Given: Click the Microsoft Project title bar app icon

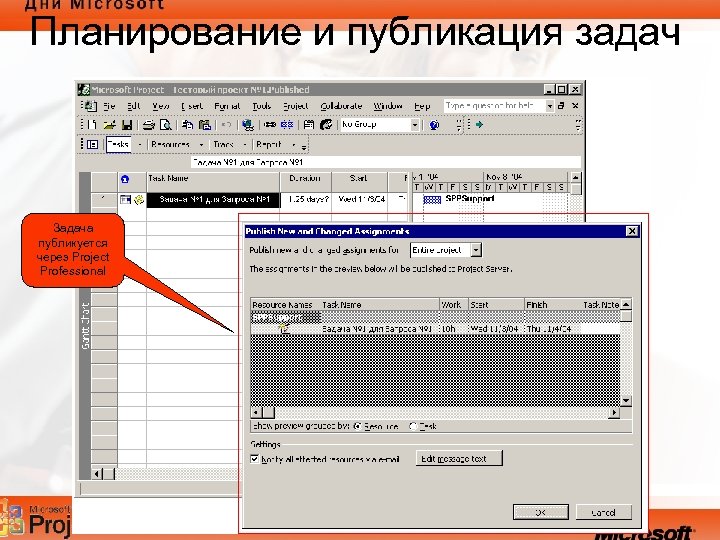Looking at the screenshot, I should pyautogui.click(x=84, y=89).
